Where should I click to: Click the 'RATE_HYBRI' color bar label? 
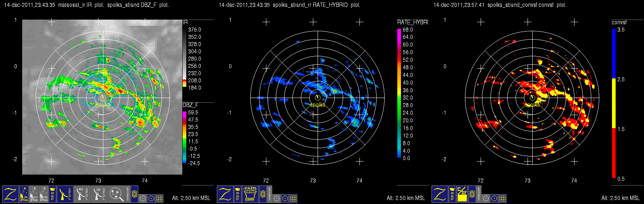pyautogui.click(x=413, y=22)
